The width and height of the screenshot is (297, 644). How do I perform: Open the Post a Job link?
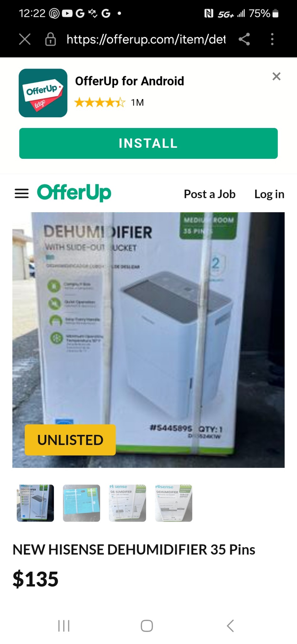(210, 194)
